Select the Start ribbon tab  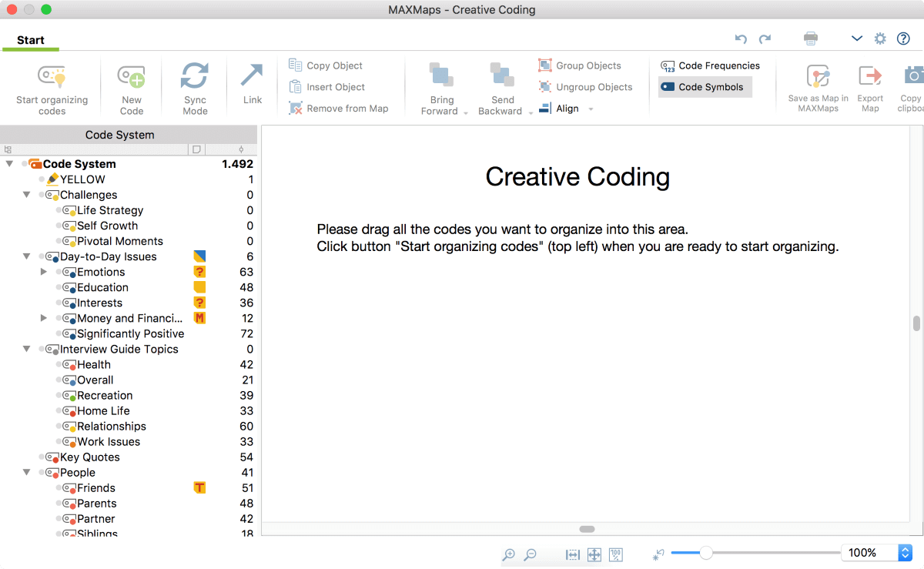(x=31, y=40)
